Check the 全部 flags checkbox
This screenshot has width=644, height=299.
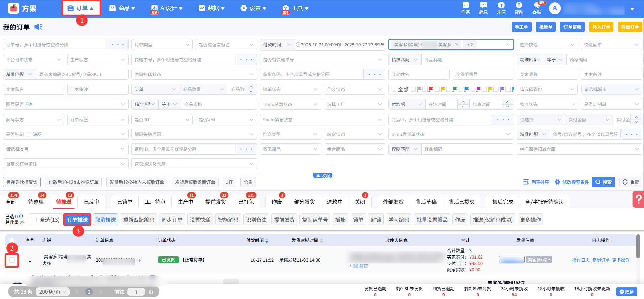coord(394,89)
